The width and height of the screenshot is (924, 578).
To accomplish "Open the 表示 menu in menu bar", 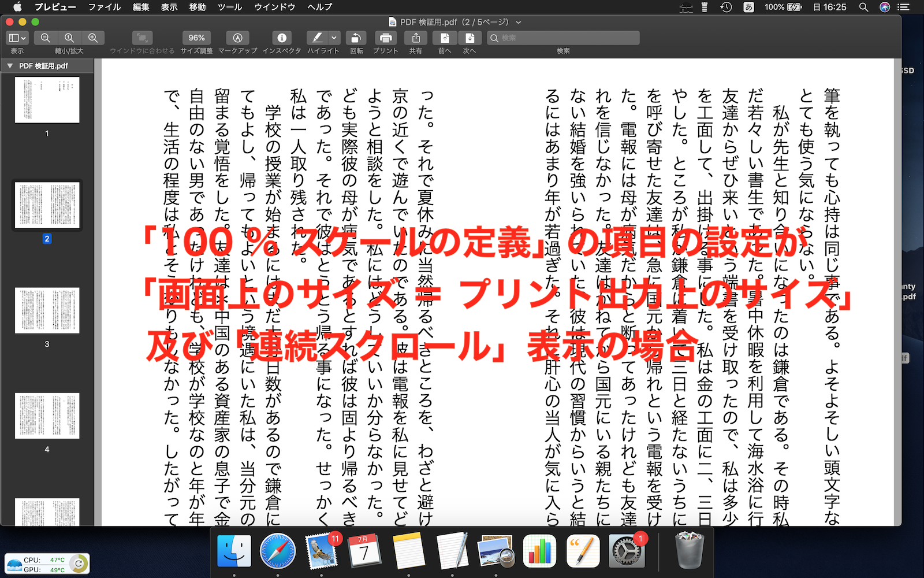I will click(x=169, y=7).
